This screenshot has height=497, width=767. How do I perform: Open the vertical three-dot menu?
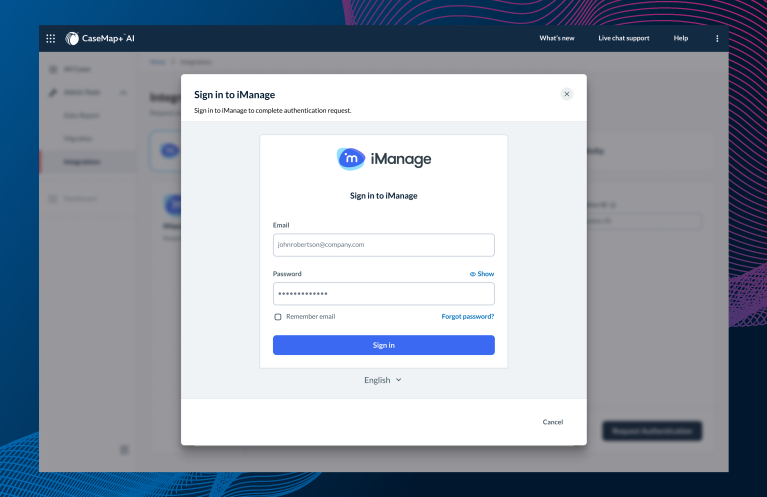tap(717, 39)
